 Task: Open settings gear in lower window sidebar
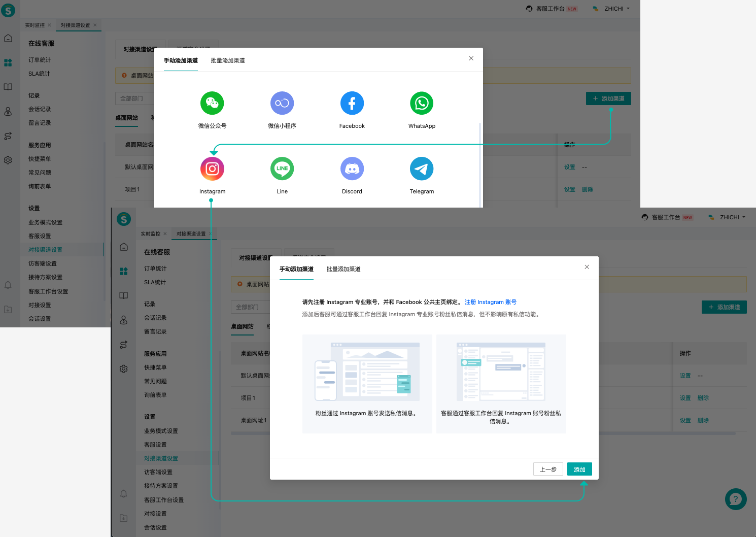(124, 368)
